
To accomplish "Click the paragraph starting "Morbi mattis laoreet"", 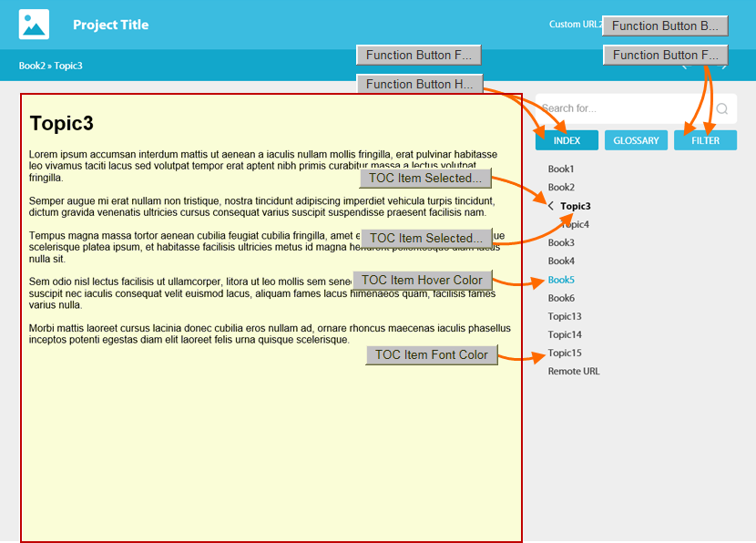I will click(270, 333).
